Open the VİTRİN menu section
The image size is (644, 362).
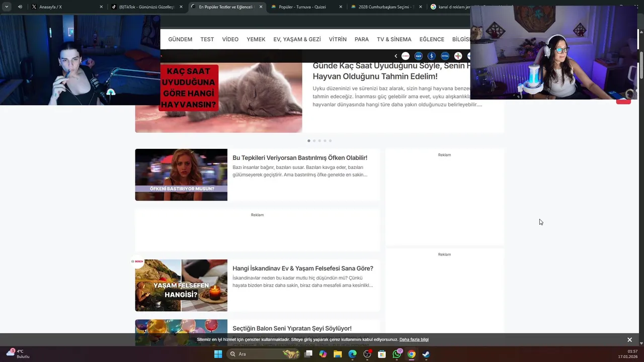(x=338, y=39)
